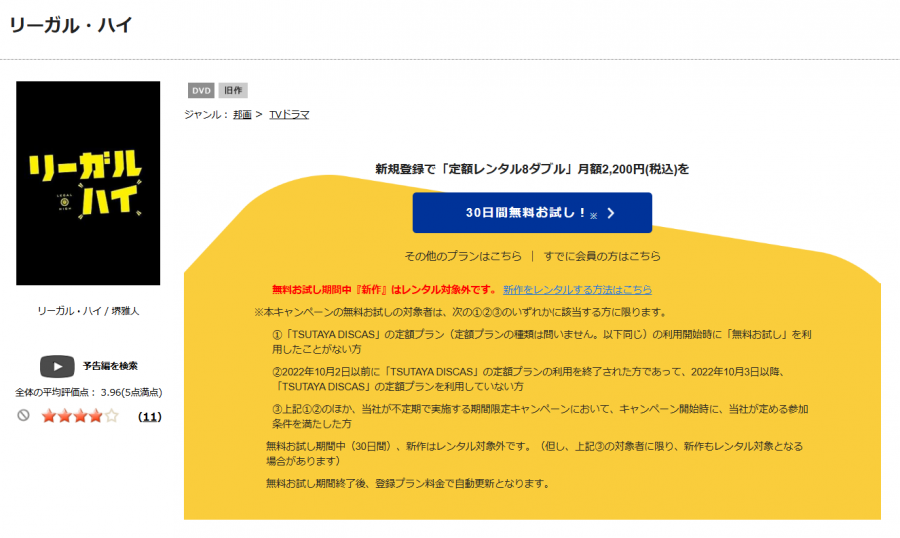Click the 無料お試し期間終了後 auto-renewal note

tap(408, 483)
